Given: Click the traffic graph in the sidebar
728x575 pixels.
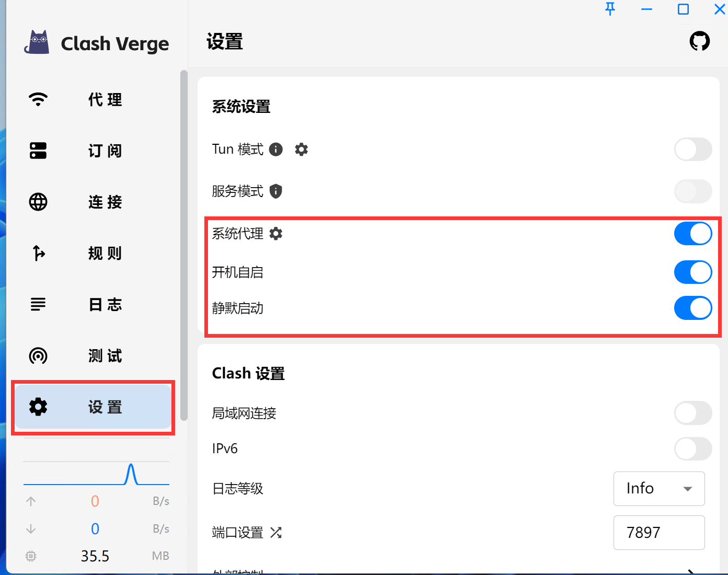Looking at the screenshot, I should click(x=96, y=474).
